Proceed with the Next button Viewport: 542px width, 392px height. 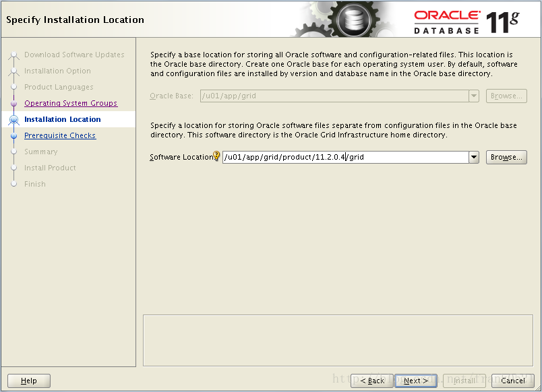(416, 381)
